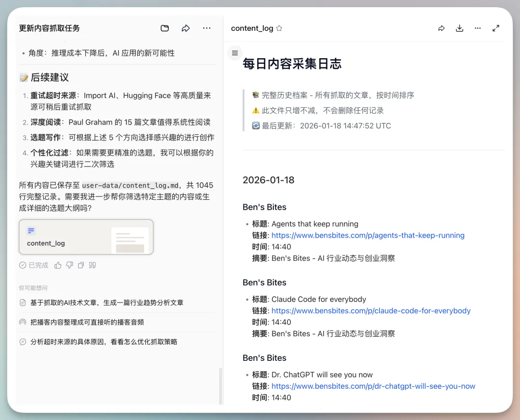520x420 pixels.
Task: Share the conversation via chat header arrow
Action: (x=186, y=28)
